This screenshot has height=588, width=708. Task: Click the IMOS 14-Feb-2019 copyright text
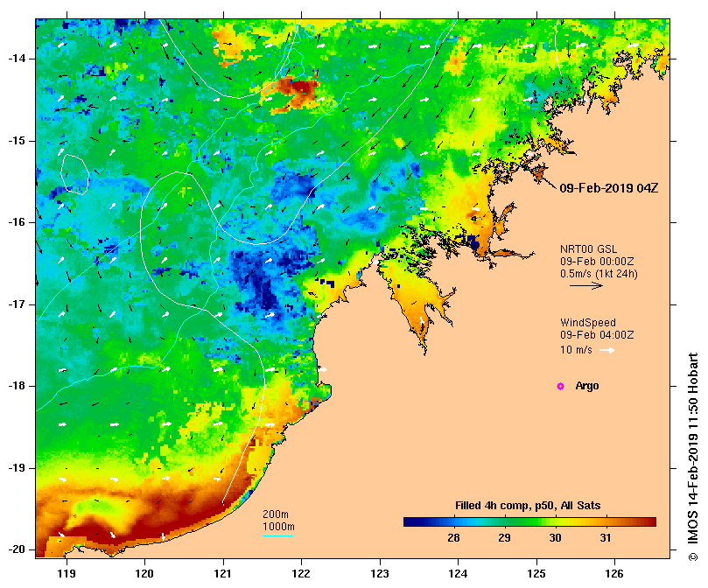click(x=693, y=457)
